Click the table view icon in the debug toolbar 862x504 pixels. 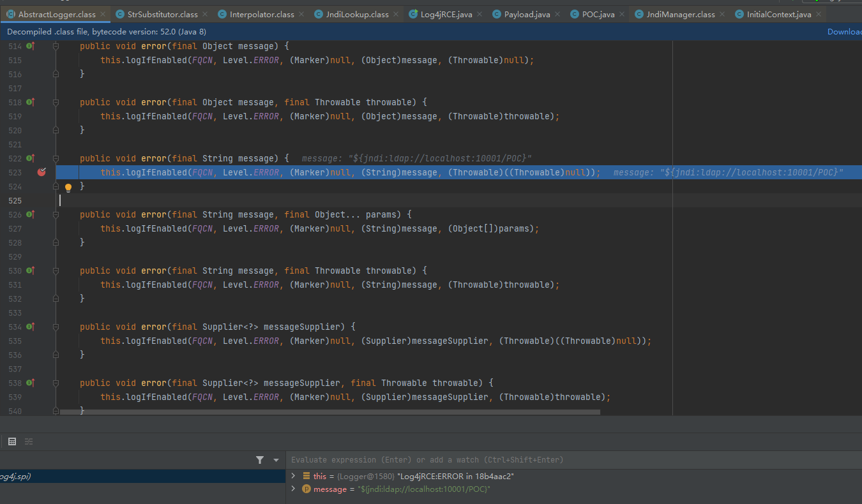point(12,441)
